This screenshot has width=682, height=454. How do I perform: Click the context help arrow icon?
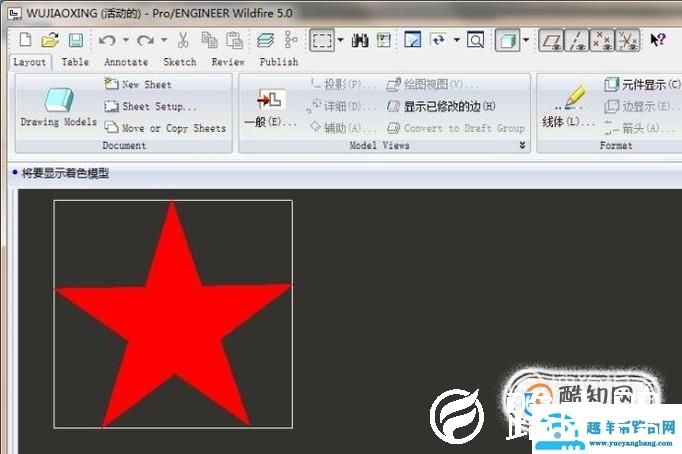tap(657, 40)
